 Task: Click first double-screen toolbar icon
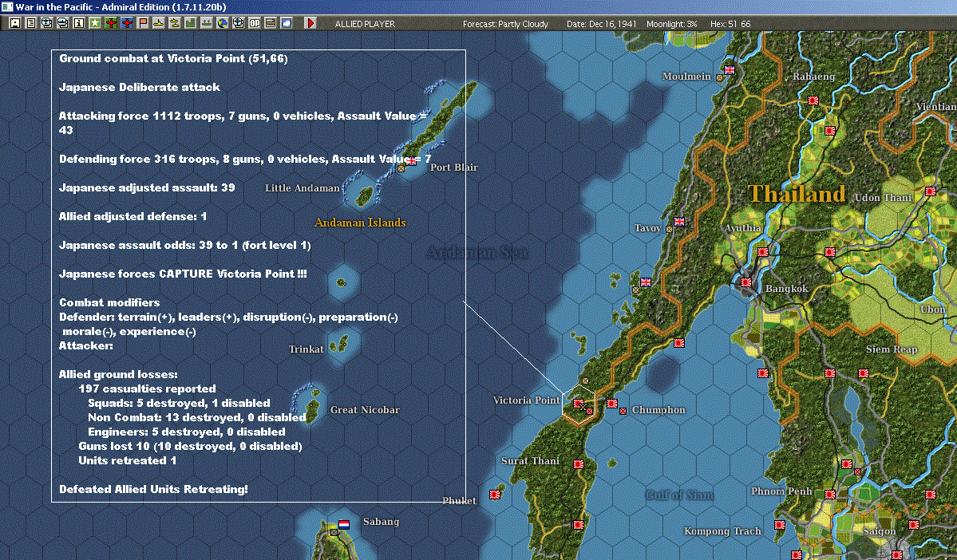[x=47, y=23]
